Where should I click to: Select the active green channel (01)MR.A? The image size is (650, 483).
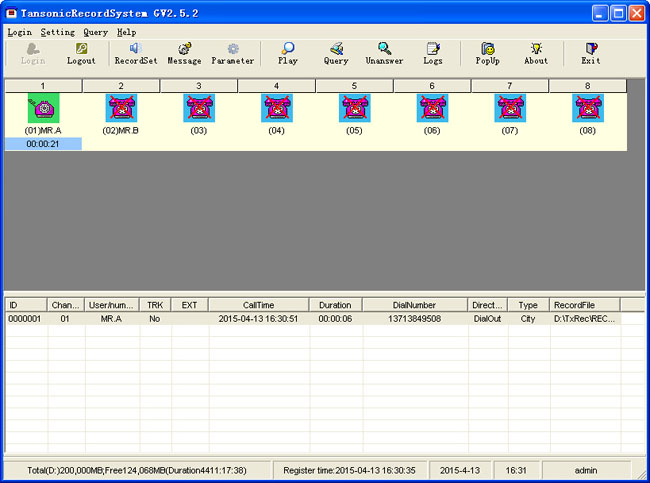coord(43,108)
